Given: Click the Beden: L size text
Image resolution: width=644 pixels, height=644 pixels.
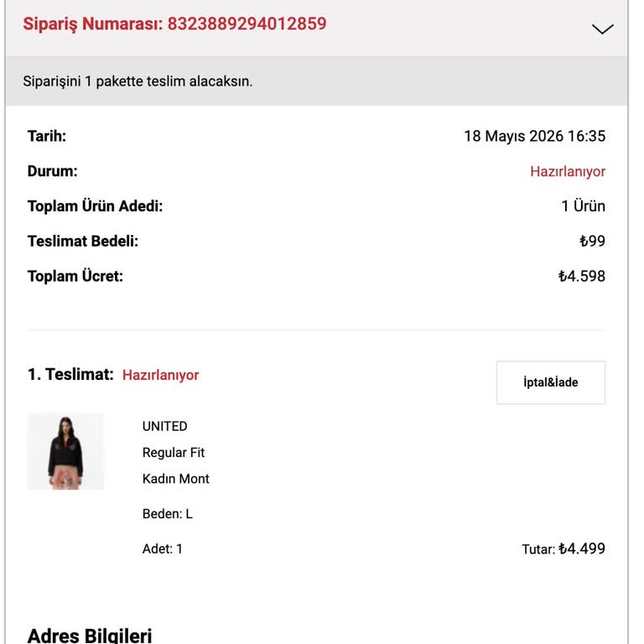Looking at the screenshot, I should point(167,514).
